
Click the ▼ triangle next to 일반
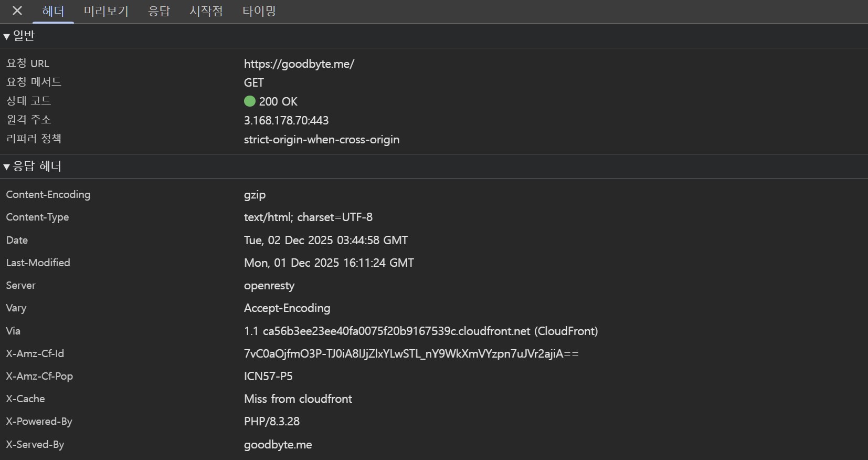(x=6, y=35)
